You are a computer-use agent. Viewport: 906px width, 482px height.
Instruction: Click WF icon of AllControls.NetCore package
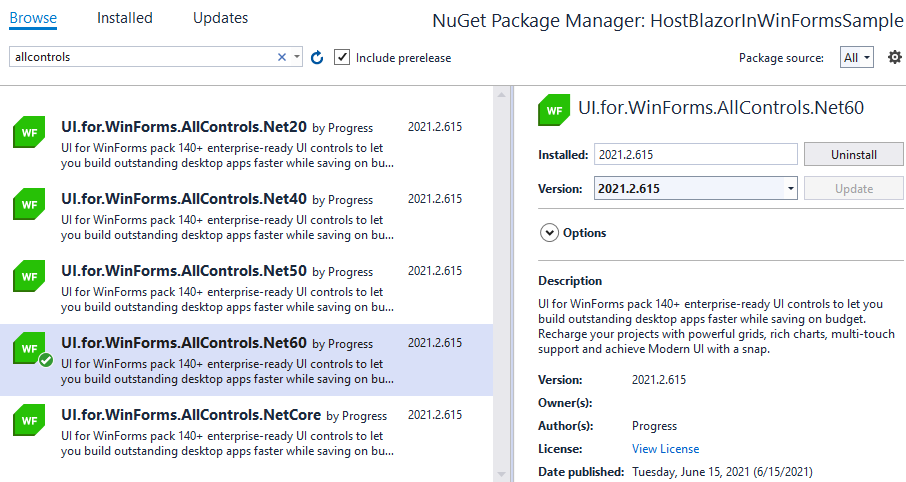[x=29, y=420]
